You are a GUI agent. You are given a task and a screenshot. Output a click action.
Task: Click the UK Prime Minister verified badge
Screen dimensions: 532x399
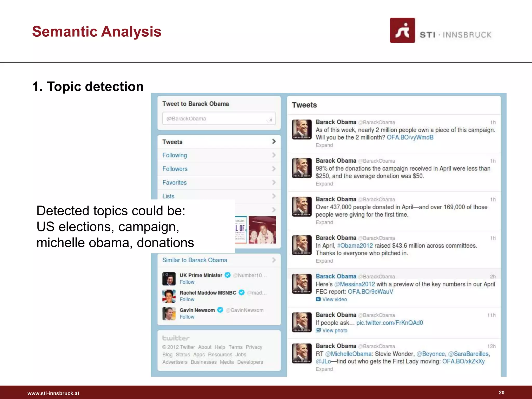tap(228, 275)
